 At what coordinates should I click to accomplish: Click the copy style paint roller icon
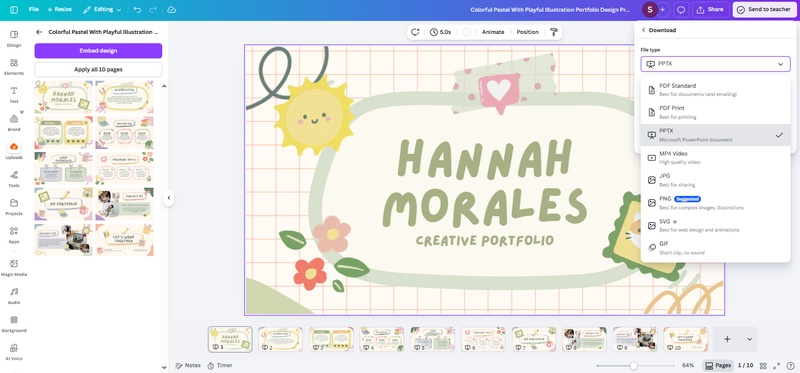554,32
